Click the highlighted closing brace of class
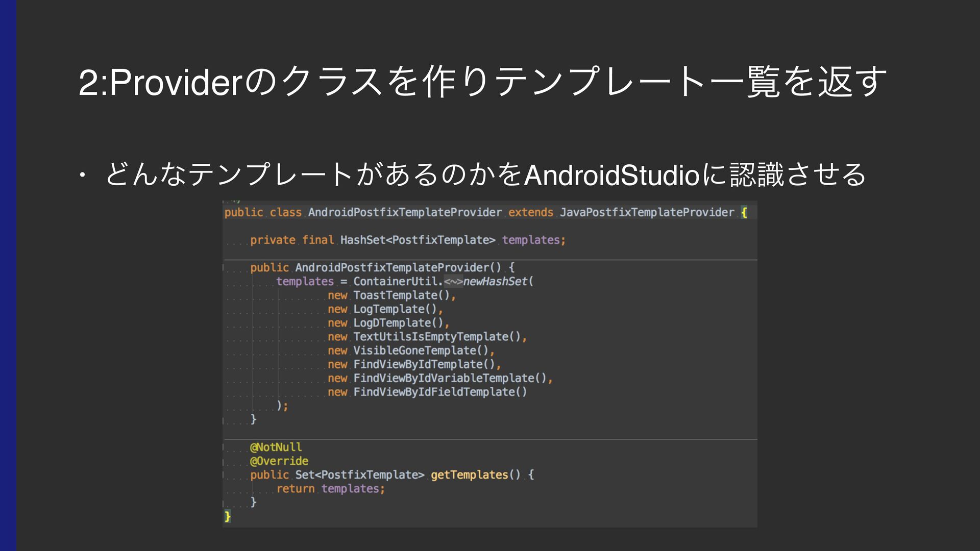This screenshot has height=551, width=980. pyautogui.click(x=227, y=516)
